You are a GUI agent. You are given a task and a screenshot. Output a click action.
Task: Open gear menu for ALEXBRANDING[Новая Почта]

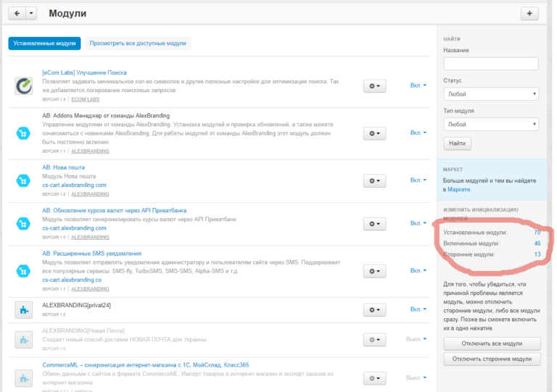point(374,340)
